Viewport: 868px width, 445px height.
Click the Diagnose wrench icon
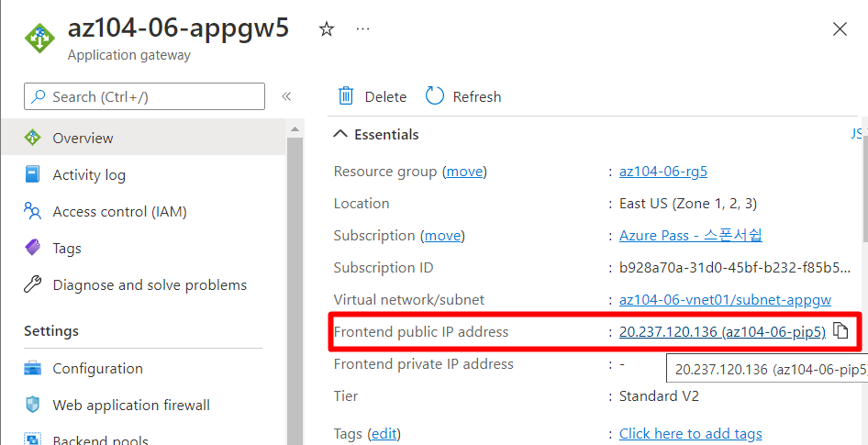pos(33,284)
